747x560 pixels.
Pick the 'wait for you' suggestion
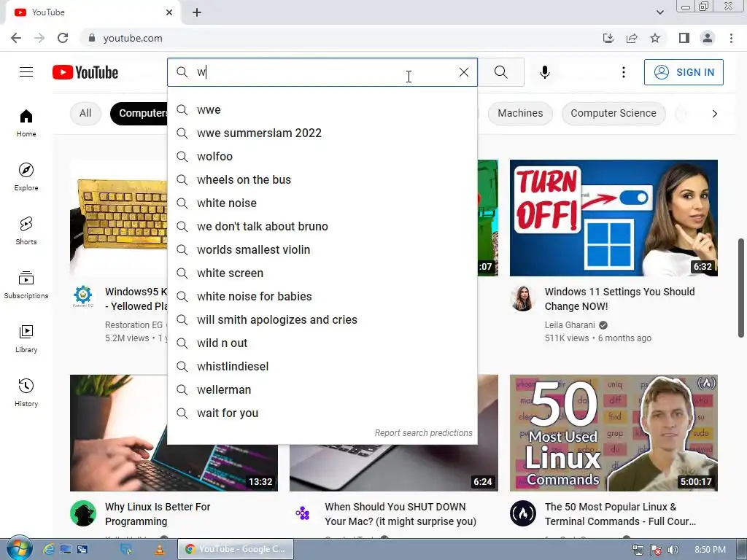click(322, 413)
